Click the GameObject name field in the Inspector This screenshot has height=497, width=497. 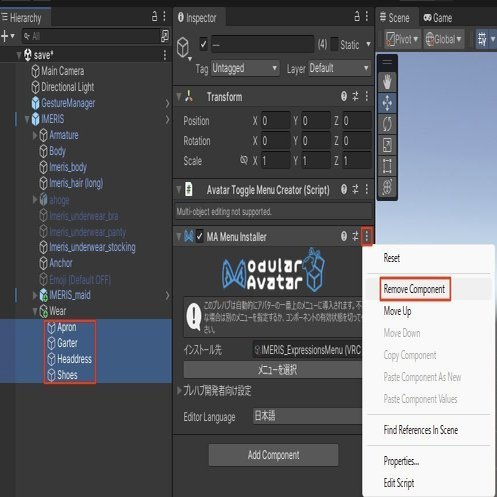point(262,44)
